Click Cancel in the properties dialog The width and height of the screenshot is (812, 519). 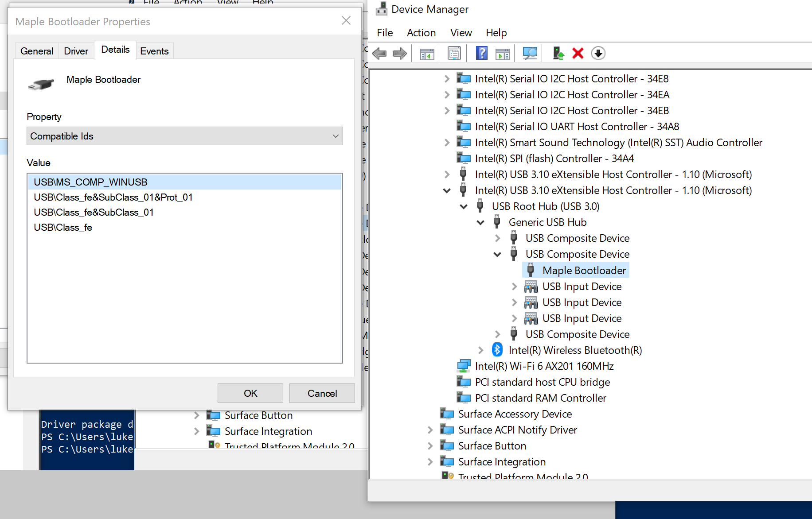(322, 393)
